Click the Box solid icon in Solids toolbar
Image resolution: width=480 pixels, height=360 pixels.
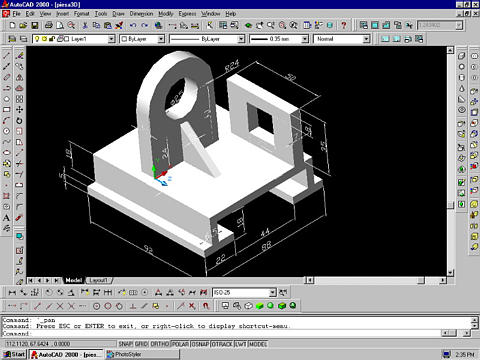[461, 56]
